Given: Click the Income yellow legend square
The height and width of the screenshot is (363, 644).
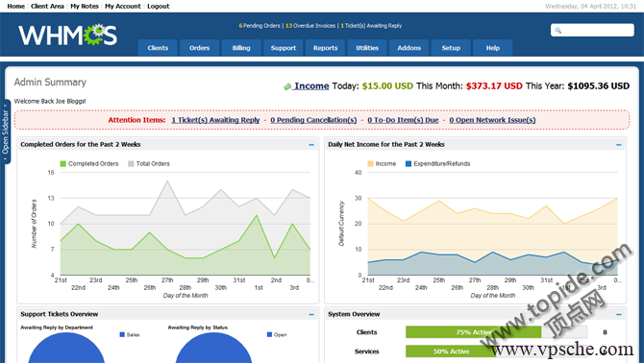Looking at the screenshot, I should pyautogui.click(x=370, y=163).
